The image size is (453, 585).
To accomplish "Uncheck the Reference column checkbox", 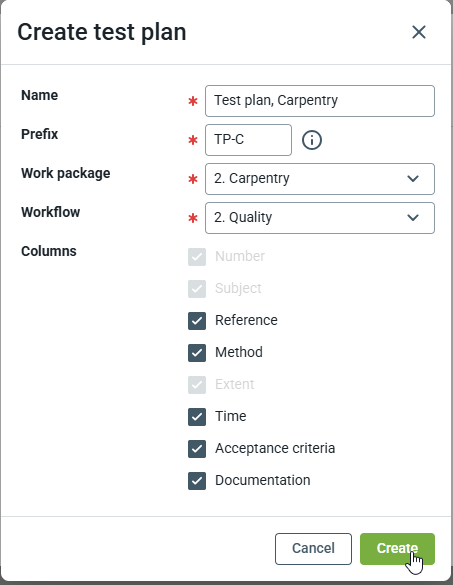I will pos(197,320).
